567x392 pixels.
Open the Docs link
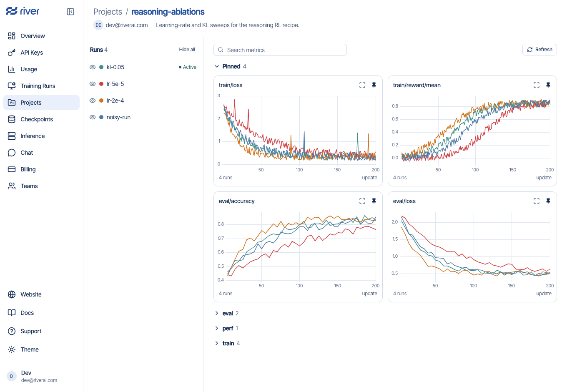41,313
